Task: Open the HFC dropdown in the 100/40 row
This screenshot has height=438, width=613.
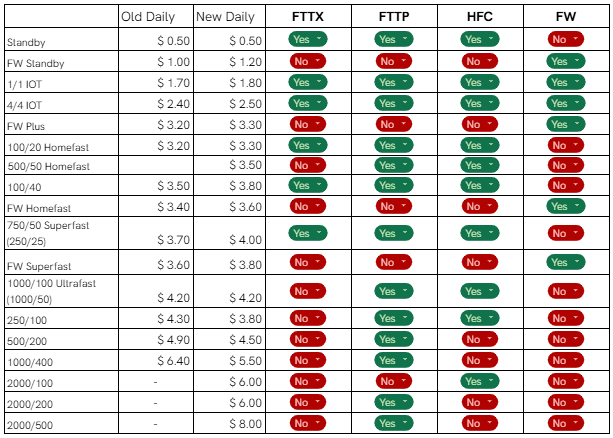Action: pos(480,185)
